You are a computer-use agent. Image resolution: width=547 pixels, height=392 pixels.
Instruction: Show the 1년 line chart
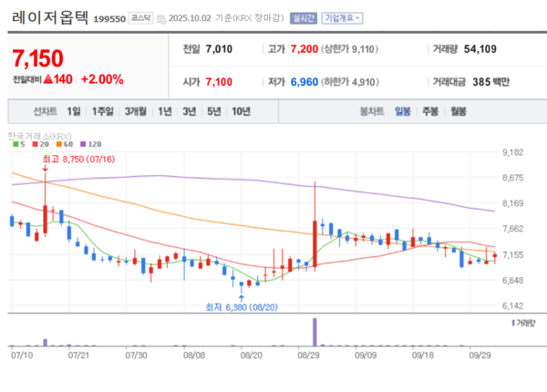(164, 111)
